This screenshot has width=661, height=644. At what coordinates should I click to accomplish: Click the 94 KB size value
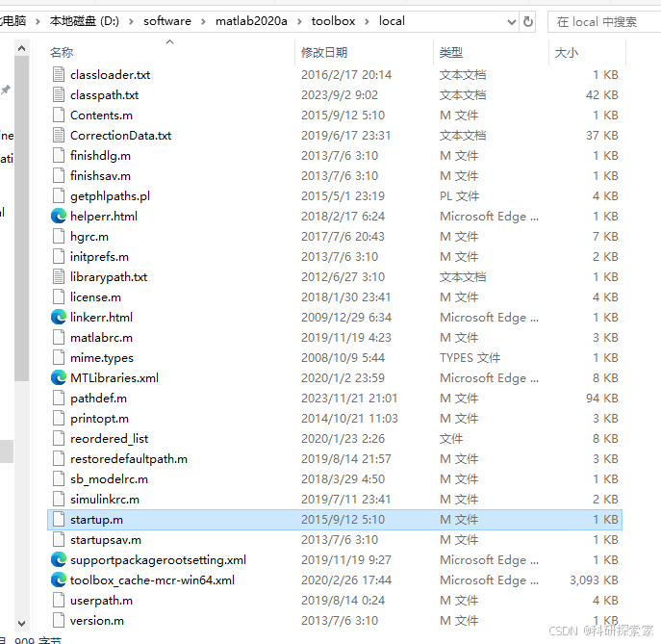coord(602,399)
